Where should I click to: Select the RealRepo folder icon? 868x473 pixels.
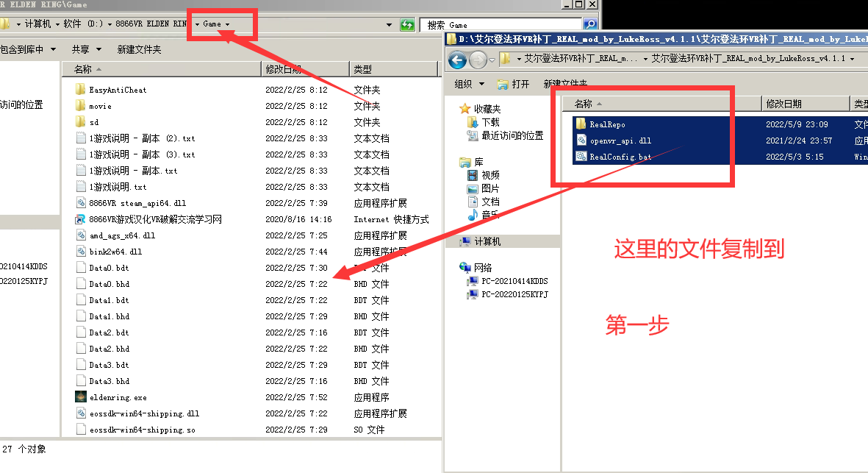581,124
